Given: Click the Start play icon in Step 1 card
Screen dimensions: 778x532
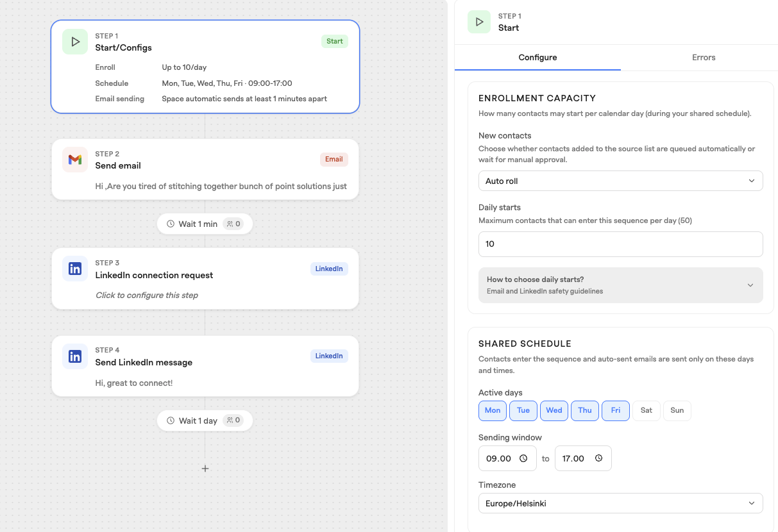Looking at the screenshot, I should point(75,42).
